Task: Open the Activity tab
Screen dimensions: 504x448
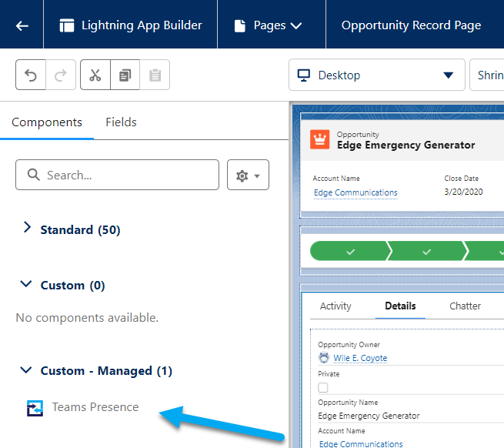Action: click(335, 306)
